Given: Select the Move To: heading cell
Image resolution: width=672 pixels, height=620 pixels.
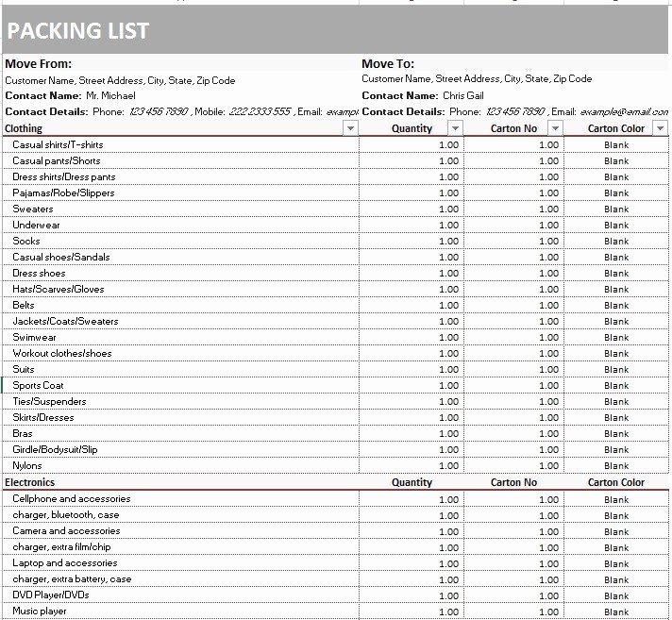Looking at the screenshot, I should coord(513,64).
